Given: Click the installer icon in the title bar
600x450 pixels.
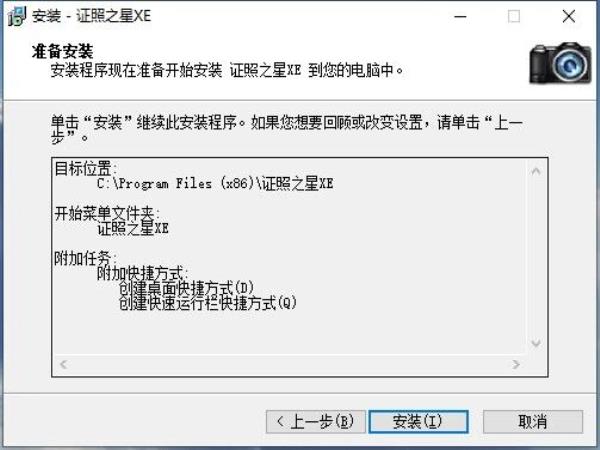Looking at the screenshot, I should (17, 16).
